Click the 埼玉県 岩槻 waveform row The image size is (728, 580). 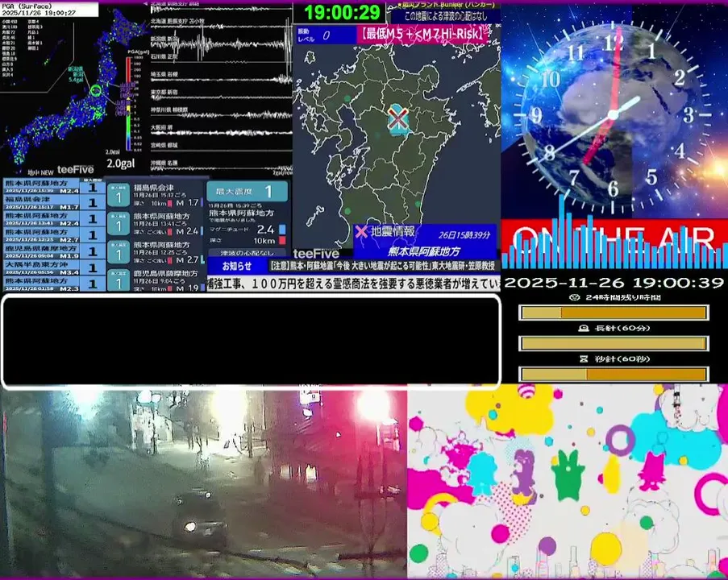[222, 77]
